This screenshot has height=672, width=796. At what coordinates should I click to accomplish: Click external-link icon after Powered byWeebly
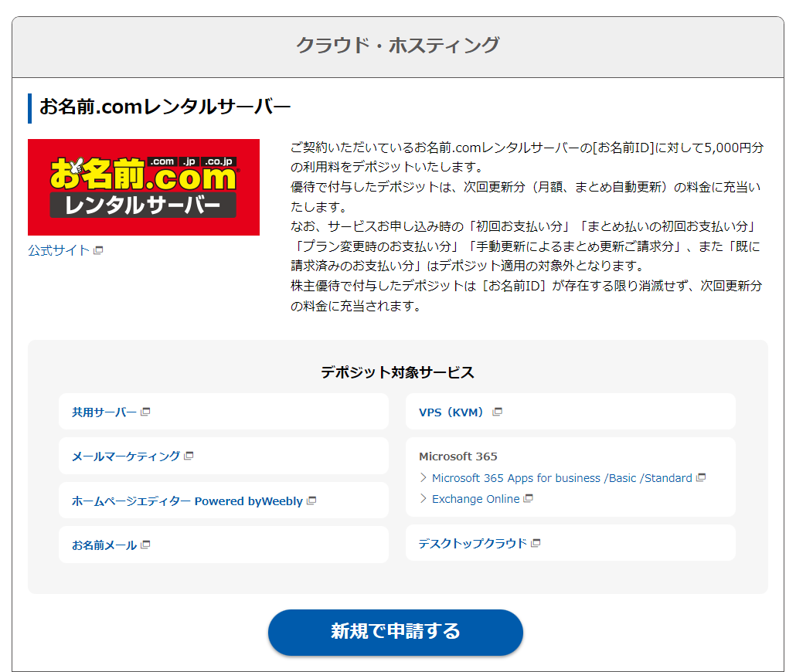(x=311, y=501)
